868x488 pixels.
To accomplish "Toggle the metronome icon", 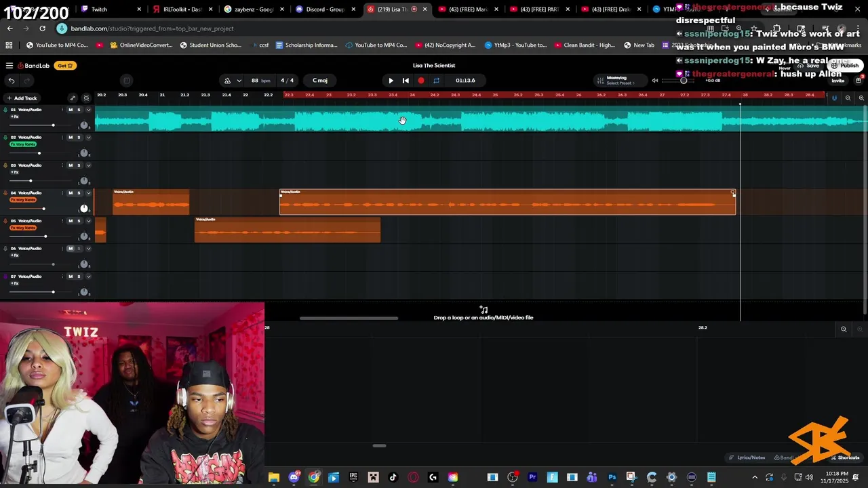I will tap(227, 81).
